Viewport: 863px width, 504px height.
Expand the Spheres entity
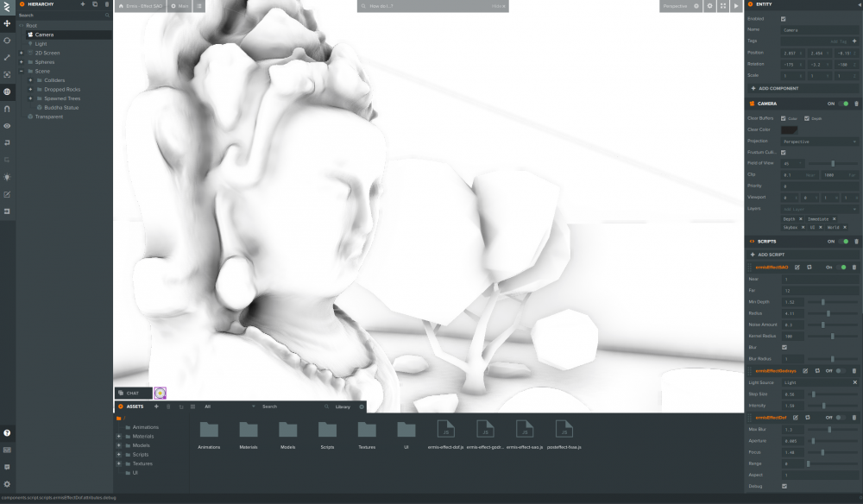click(22, 62)
